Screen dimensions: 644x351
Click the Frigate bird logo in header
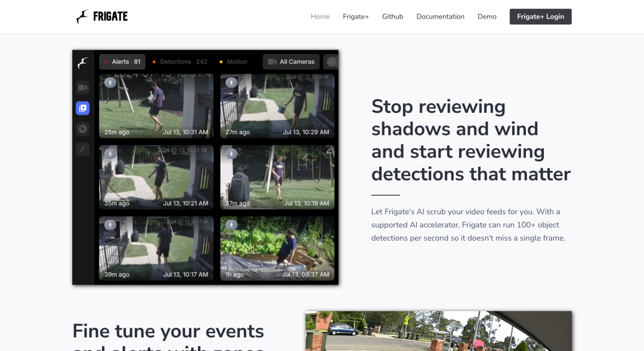[x=82, y=17]
